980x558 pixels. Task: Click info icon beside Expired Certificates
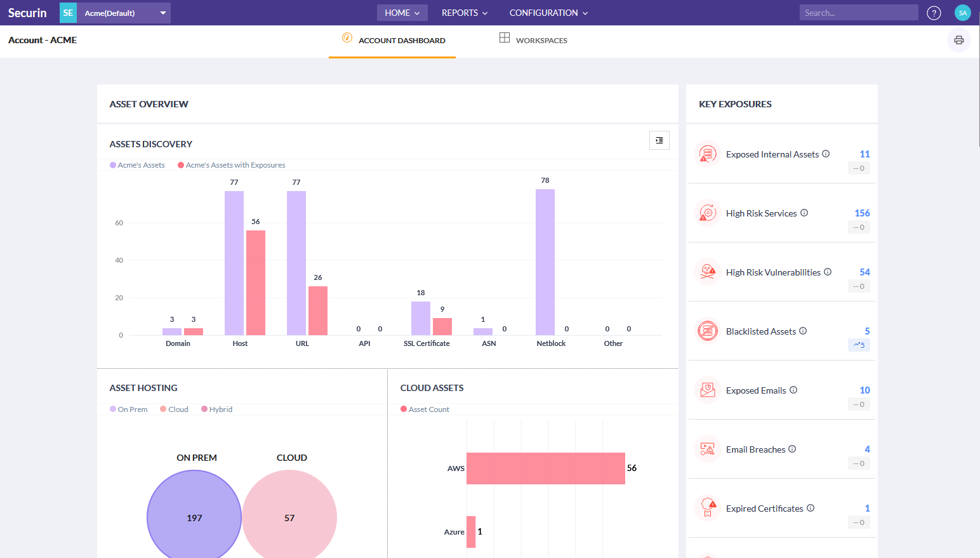[811, 508]
